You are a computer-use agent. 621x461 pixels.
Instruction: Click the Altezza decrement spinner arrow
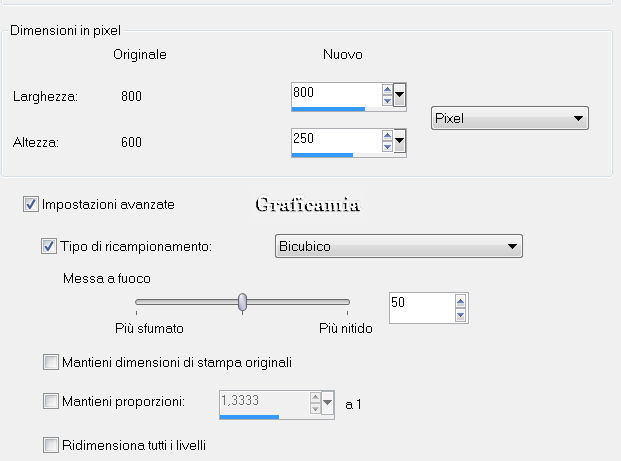point(387,148)
